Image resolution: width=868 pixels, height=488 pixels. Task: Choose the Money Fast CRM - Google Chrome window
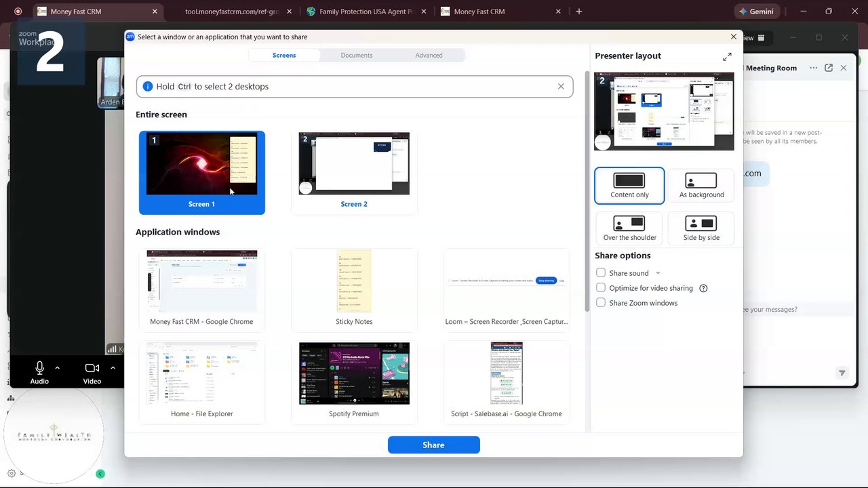tap(202, 289)
